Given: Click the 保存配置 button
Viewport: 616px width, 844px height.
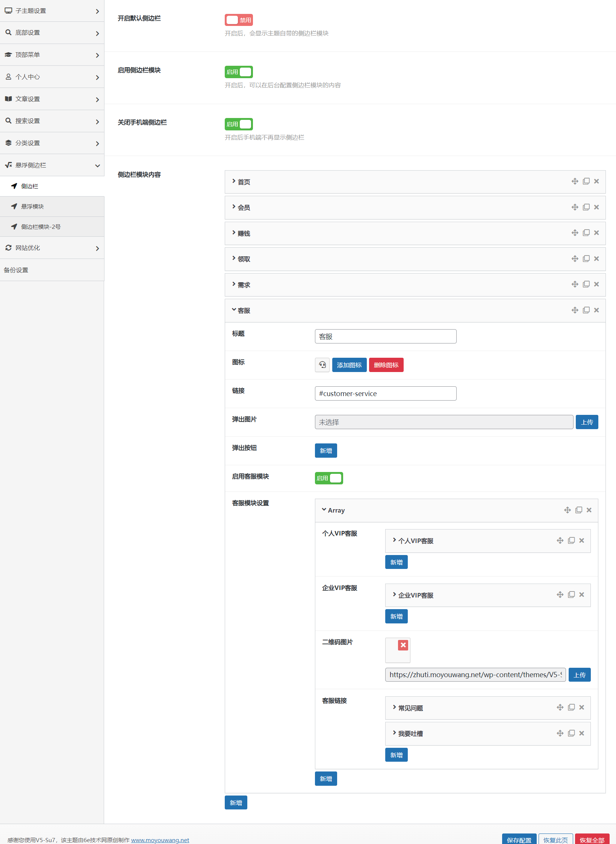Looking at the screenshot, I should [x=519, y=839].
